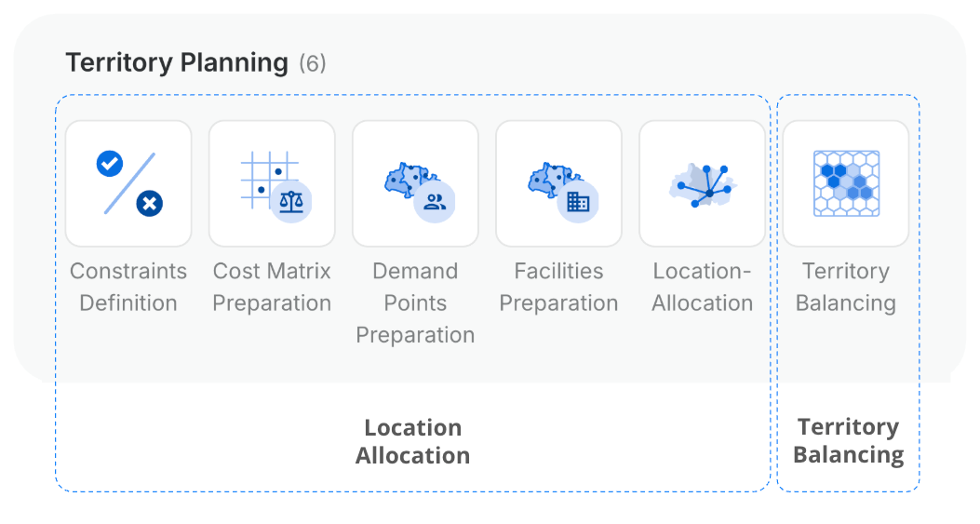Click the (6) item count beside heading
This screenshot has width=980, height=524.
tap(313, 64)
